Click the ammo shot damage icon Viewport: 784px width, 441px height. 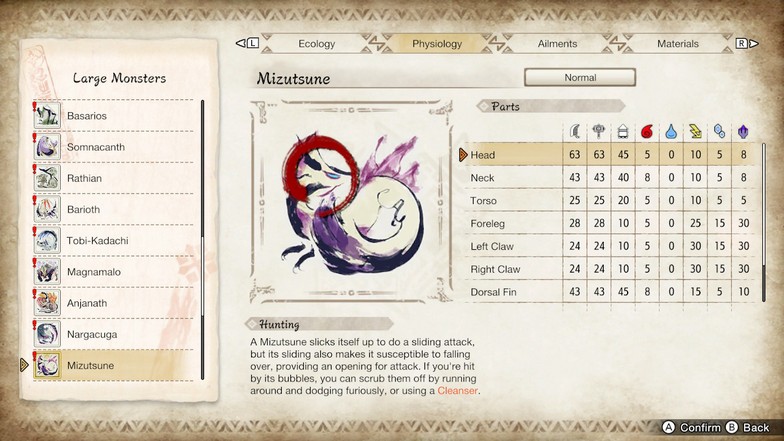(622, 132)
